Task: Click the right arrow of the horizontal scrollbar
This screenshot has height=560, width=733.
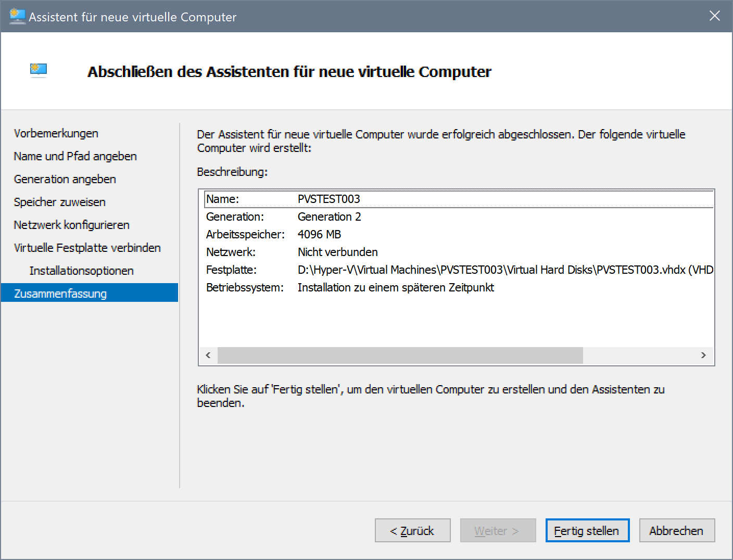Action: point(703,355)
